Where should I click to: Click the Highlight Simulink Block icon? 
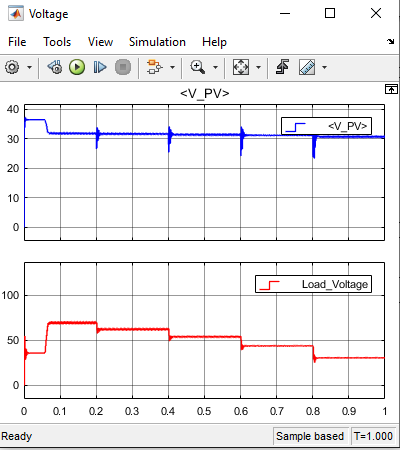pyautogui.click(x=154, y=67)
